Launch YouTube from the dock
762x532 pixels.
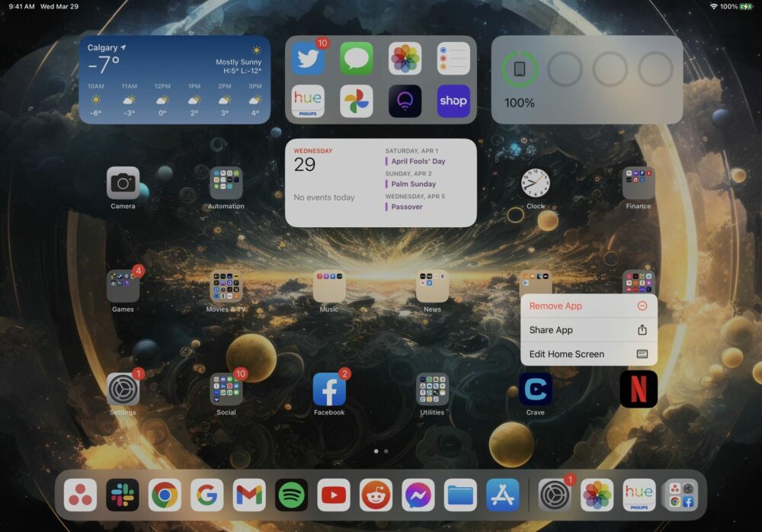(333, 494)
